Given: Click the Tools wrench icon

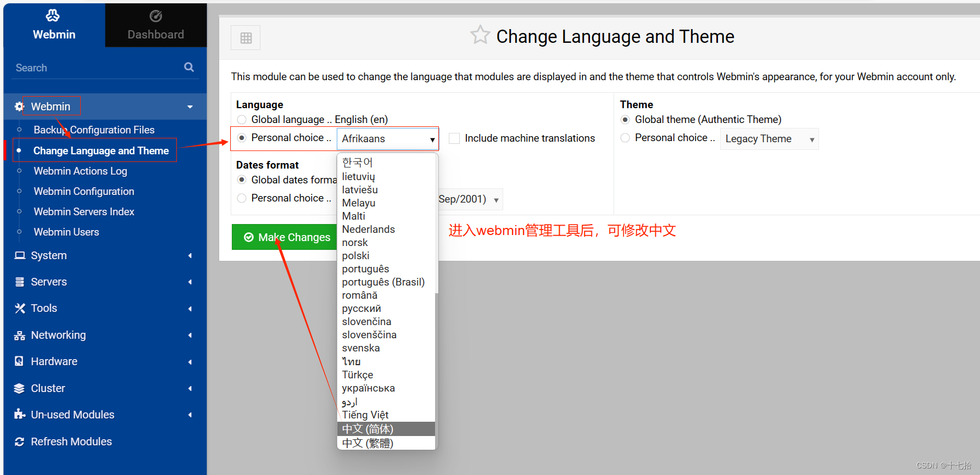Looking at the screenshot, I should [x=20, y=308].
